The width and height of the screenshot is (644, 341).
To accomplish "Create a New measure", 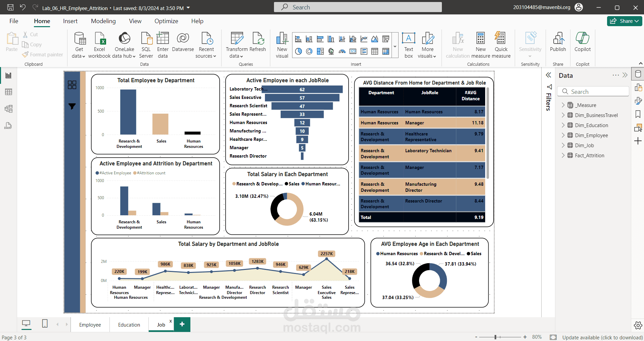I will [481, 45].
